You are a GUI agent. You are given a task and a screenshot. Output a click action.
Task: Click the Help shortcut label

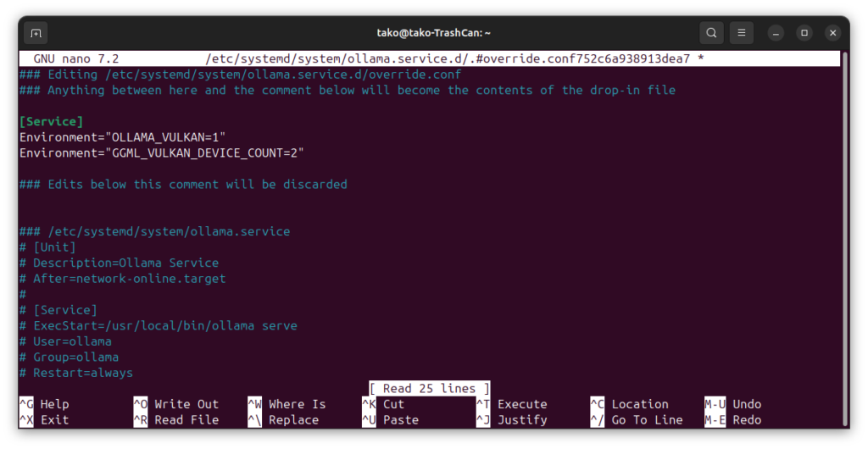[54, 404]
